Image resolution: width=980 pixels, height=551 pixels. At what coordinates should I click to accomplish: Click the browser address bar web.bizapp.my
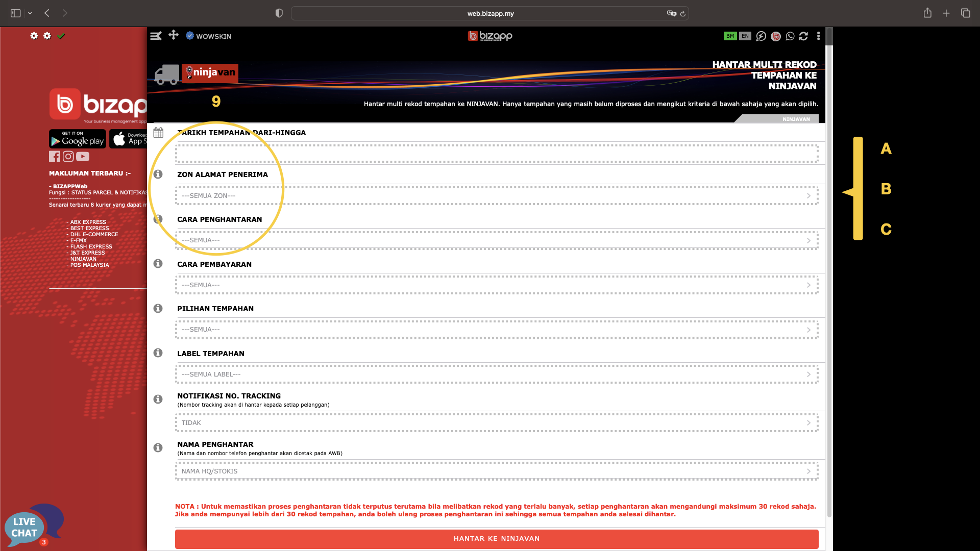[490, 13]
